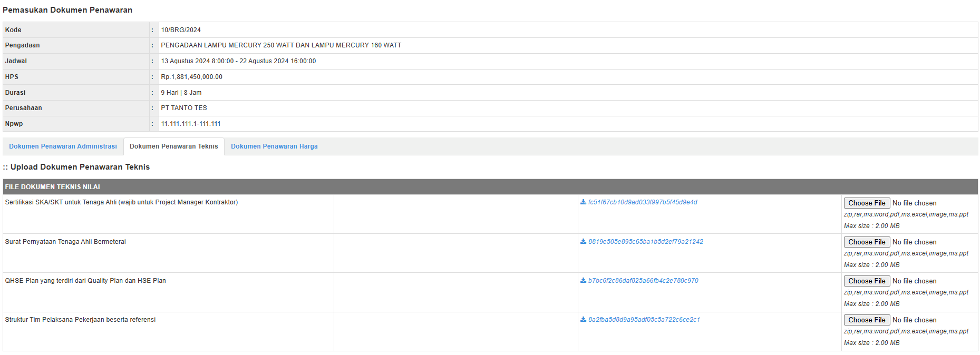Click the FILE DOKUMEN TEKNIS NILAI header
This screenshot has height=355, width=980.
pos(53,187)
